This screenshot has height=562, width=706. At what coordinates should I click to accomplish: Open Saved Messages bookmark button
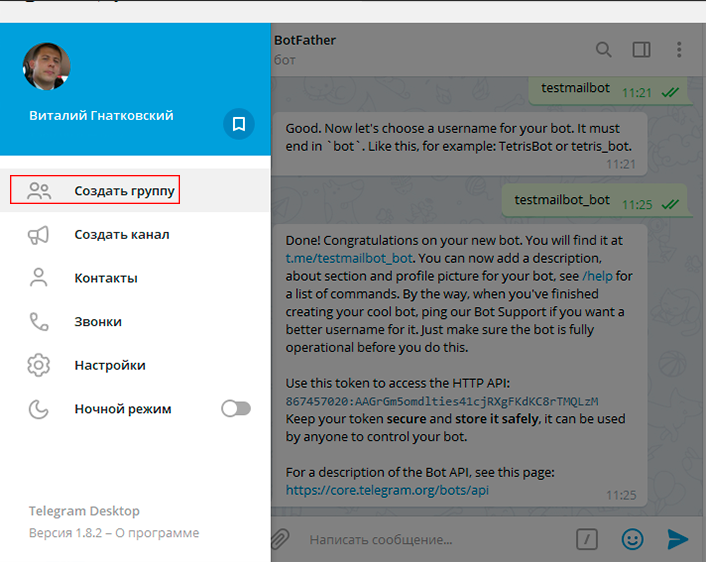[x=239, y=124]
